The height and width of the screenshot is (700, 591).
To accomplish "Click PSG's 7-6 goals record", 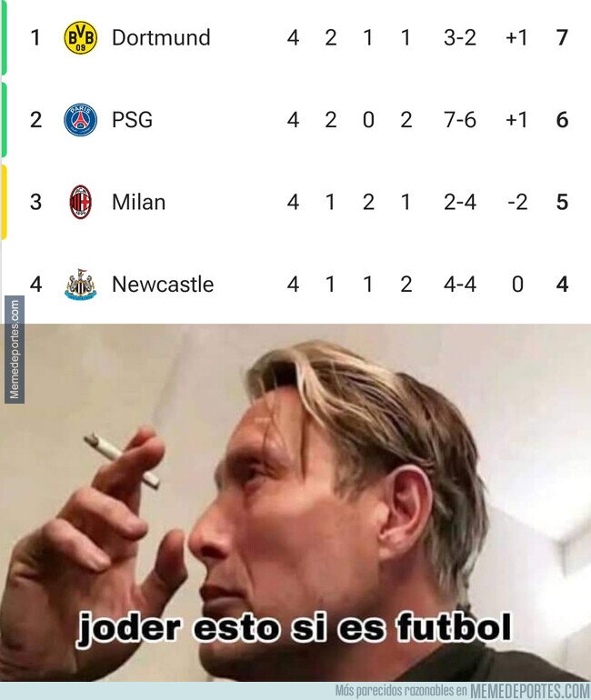I will (x=460, y=120).
